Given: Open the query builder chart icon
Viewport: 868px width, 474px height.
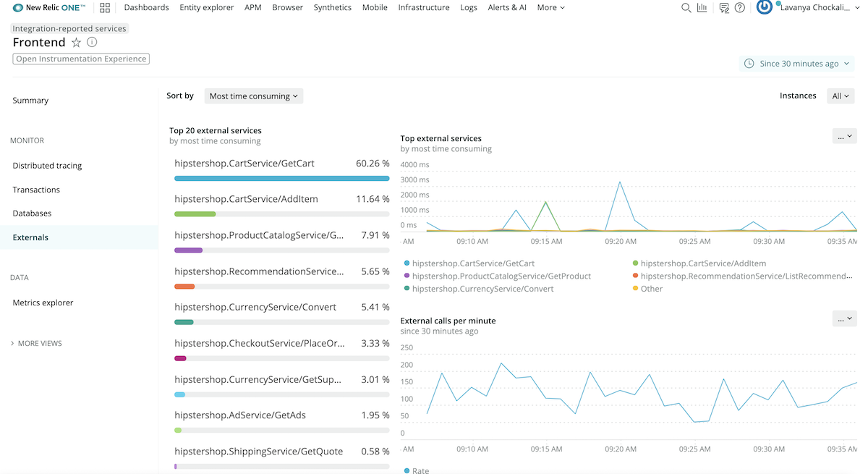Looking at the screenshot, I should tap(702, 8).
